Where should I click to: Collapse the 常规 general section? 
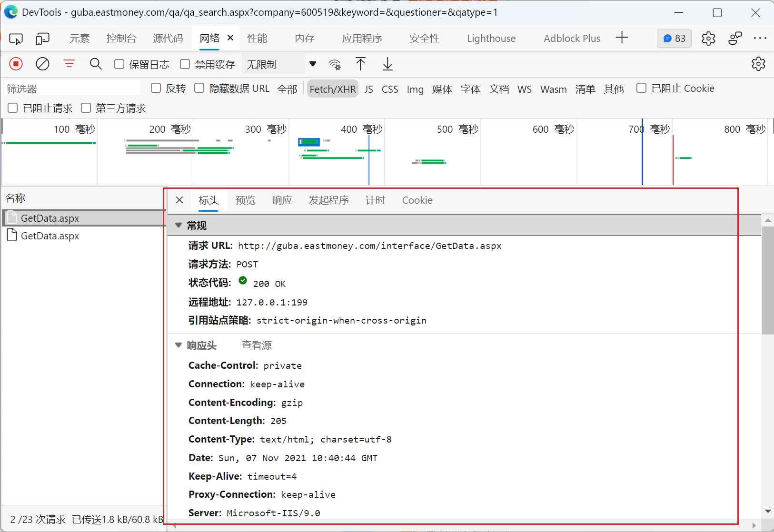[x=179, y=225]
